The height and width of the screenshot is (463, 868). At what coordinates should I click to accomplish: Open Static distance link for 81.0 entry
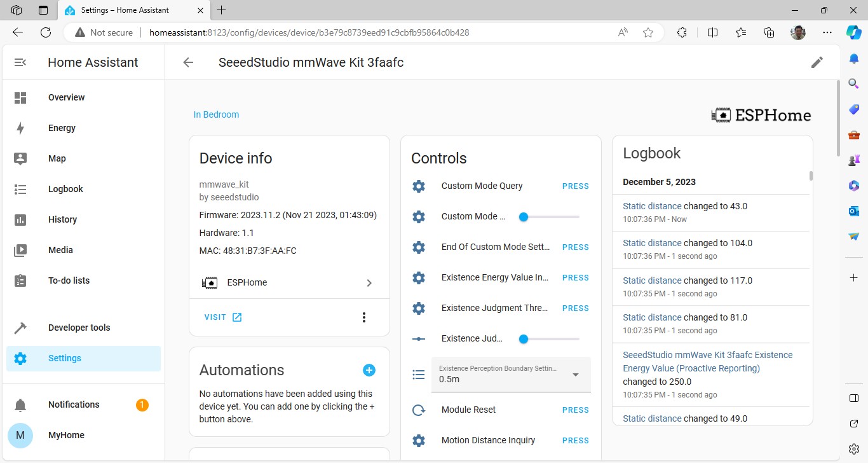pos(652,317)
